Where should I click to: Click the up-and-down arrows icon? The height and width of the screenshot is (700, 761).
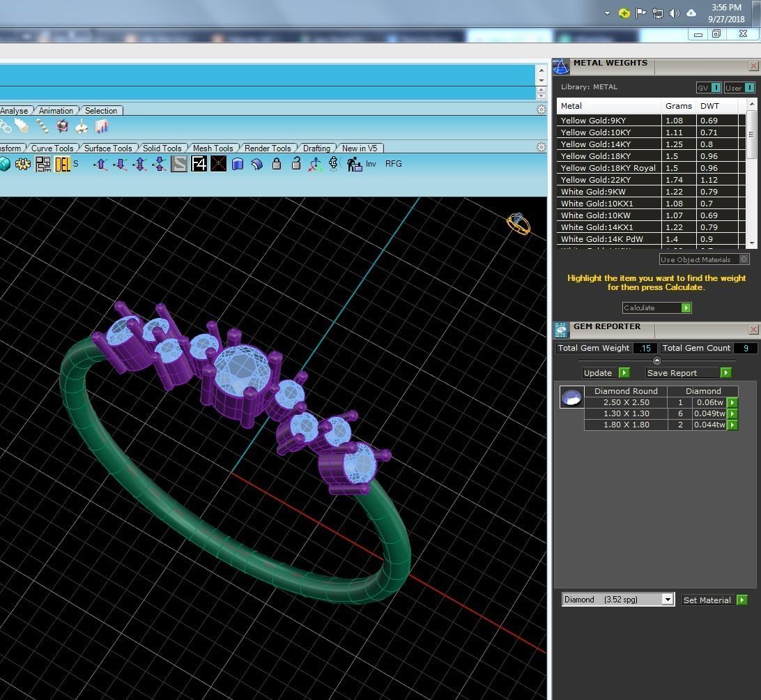140,165
